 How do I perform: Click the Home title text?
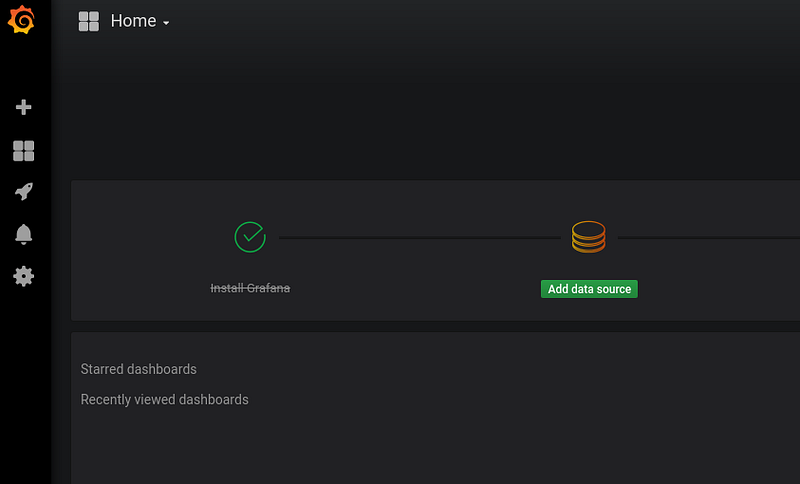(133, 21)
